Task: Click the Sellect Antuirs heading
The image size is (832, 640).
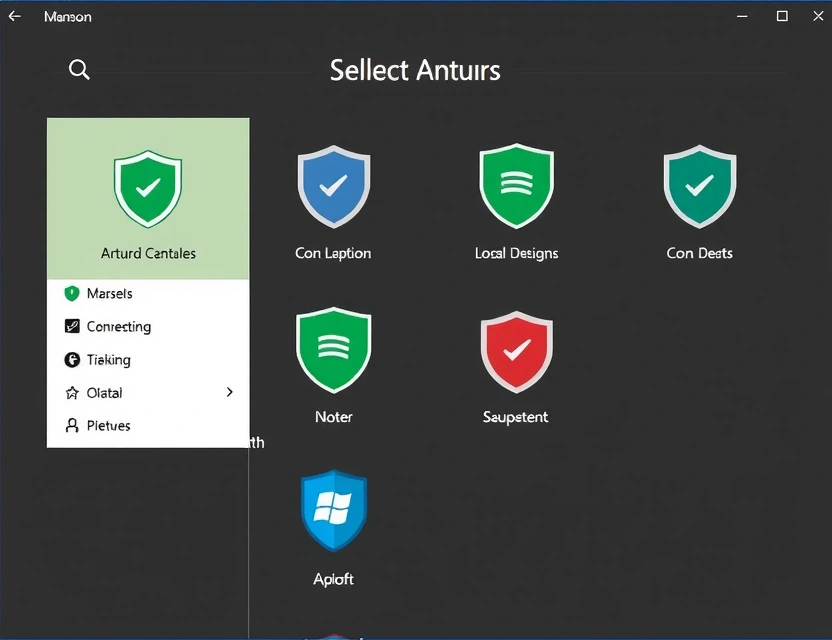Action: (x=415, y=71)
